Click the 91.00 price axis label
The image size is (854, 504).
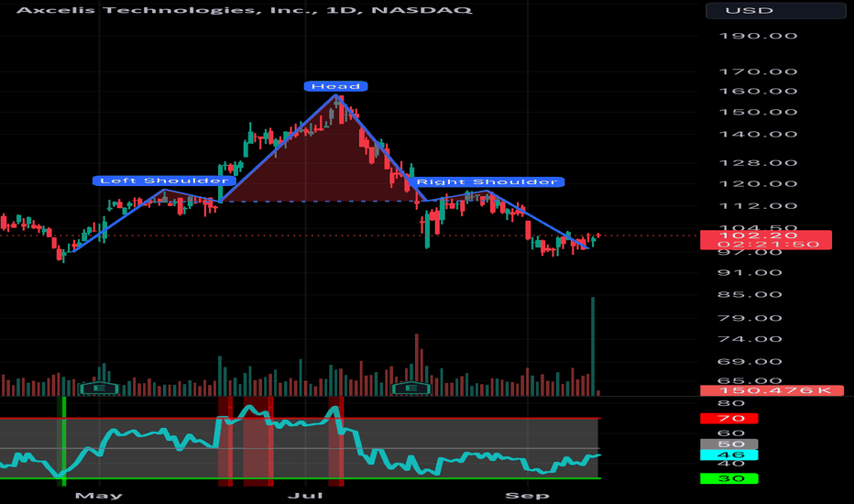tap(750, 272)
